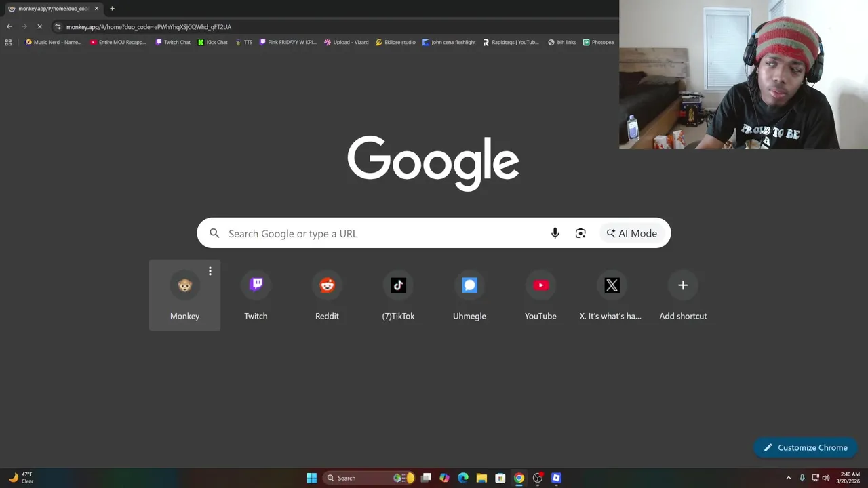Stop loading the page in Chrome toolbar
Image resolution: width=868 pixels, height=488 pixels.
tap(39, 26)
